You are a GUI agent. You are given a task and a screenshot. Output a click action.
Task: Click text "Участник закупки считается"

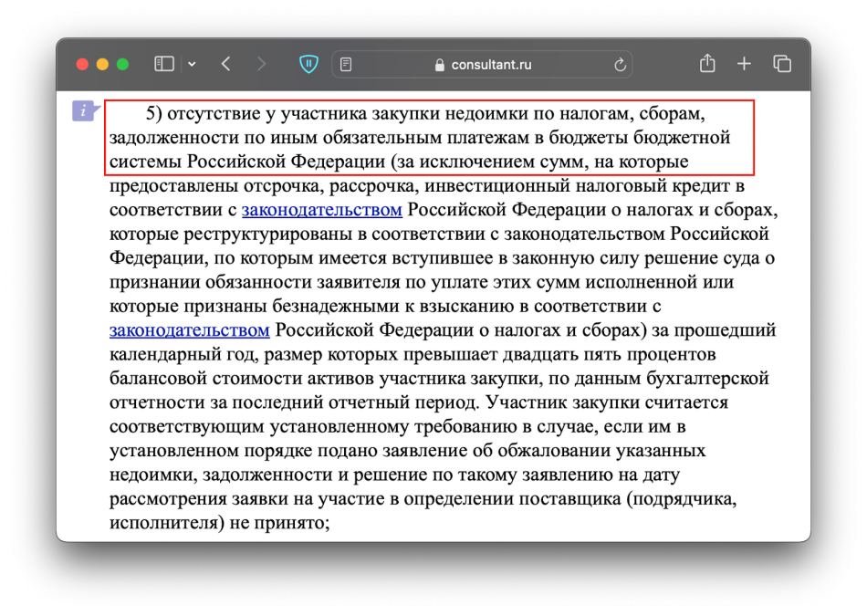click(x=607, y=402)
